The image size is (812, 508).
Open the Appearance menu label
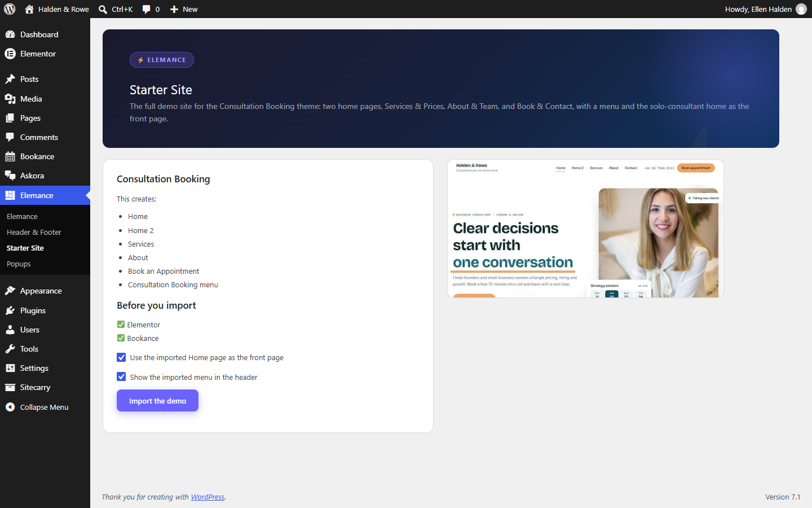click(x=41, y=291)
